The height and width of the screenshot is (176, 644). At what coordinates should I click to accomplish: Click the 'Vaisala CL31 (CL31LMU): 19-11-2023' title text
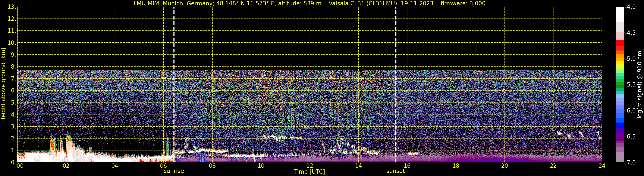click(x=381, y=3)
